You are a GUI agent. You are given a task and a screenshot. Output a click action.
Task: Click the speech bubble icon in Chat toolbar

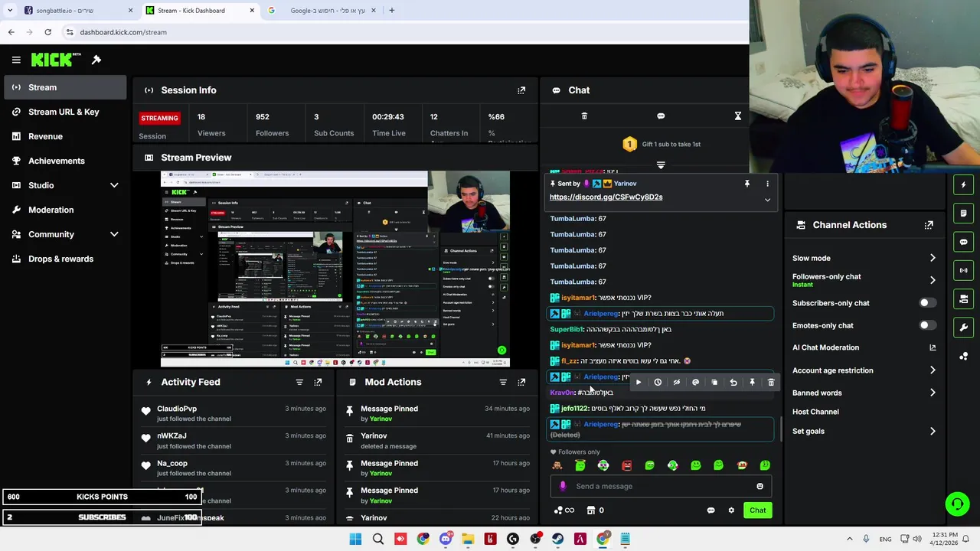pos(661,116)
